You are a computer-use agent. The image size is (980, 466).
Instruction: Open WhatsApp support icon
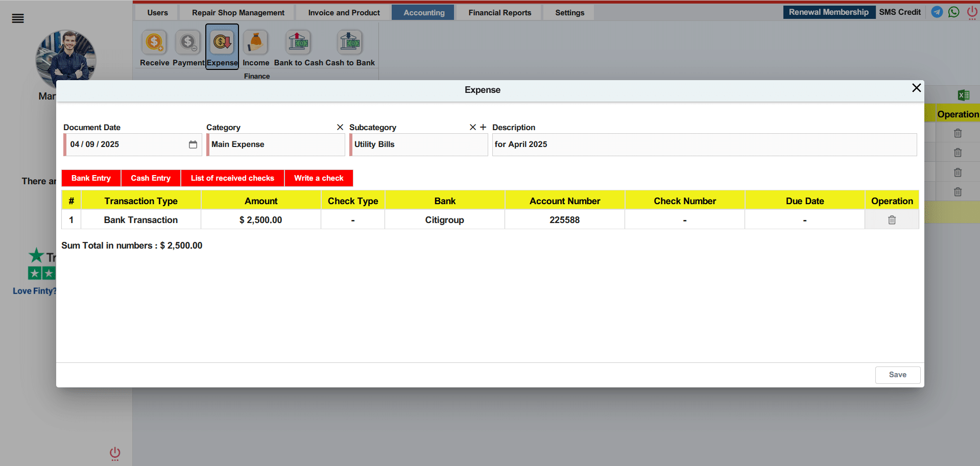pyautogui.click(x=954, y=12)
